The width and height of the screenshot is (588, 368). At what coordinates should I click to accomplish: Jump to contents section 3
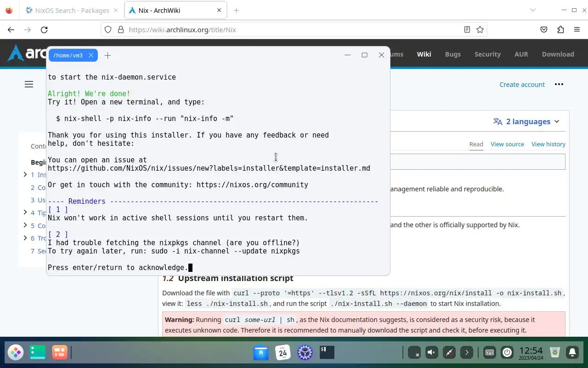(x=38, y=200)
